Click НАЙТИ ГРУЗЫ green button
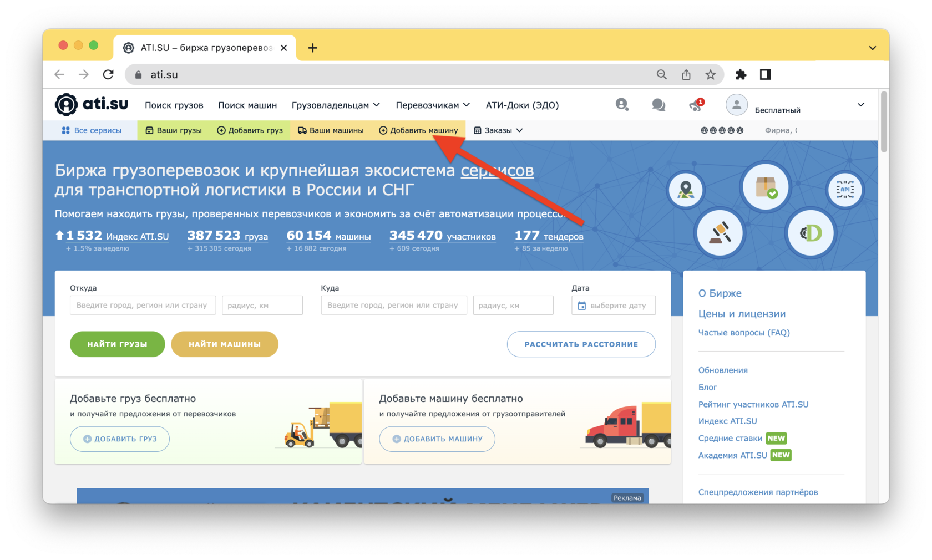Image resolution: width=932 pixels, height=560 pixels. point(117,344)
